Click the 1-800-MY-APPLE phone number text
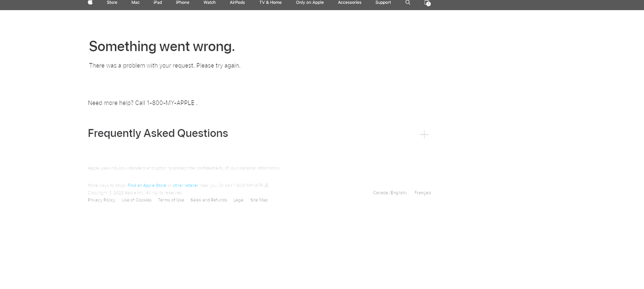Screen dimensions: 644x289 pyautogui.click(x=171, y=103)
